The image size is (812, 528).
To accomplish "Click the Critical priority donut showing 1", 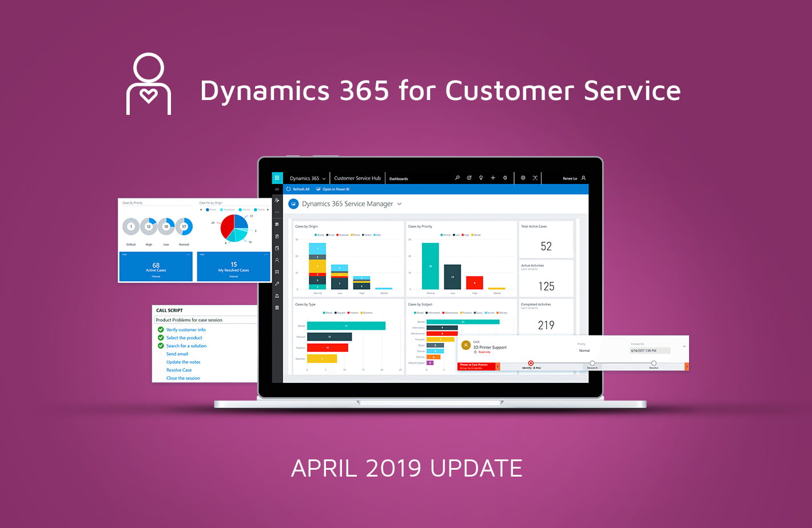I will click(x=131, y=226).
